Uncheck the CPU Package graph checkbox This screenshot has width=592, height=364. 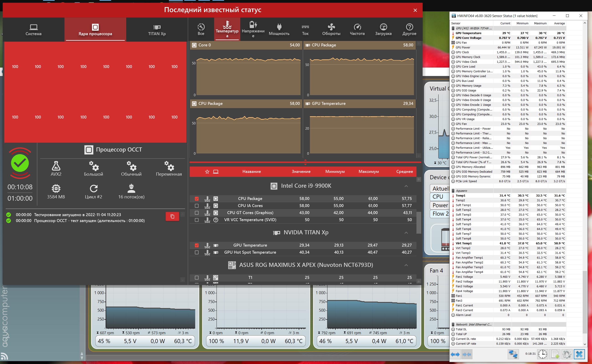(196, 199)
